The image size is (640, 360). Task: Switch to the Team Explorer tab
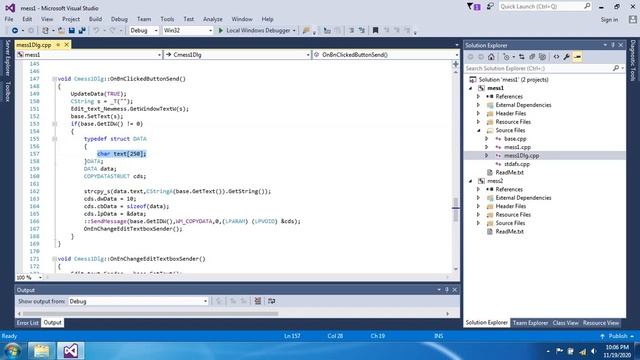coord(530,323)
